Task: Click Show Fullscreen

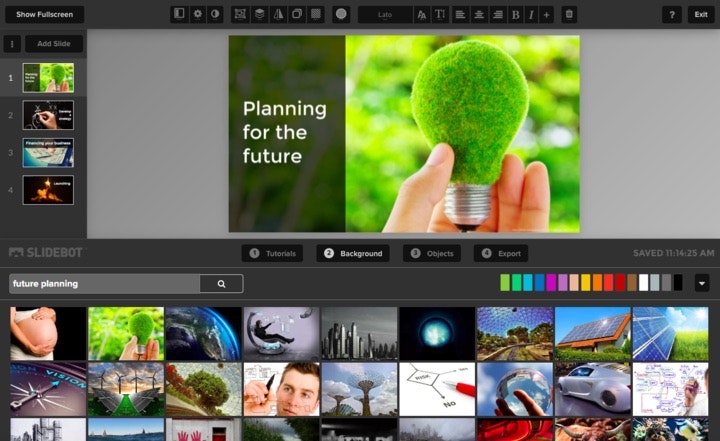Action: click(x=45, y=14)
